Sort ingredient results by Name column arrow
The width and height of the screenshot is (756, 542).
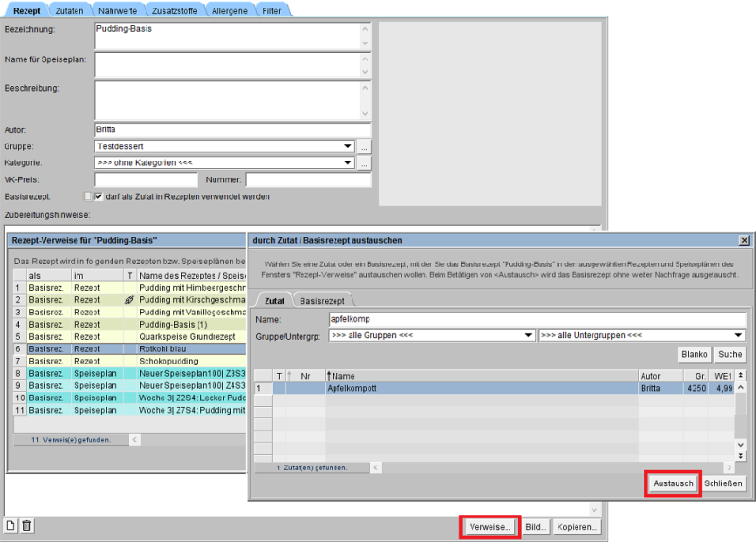pos(329,375)
